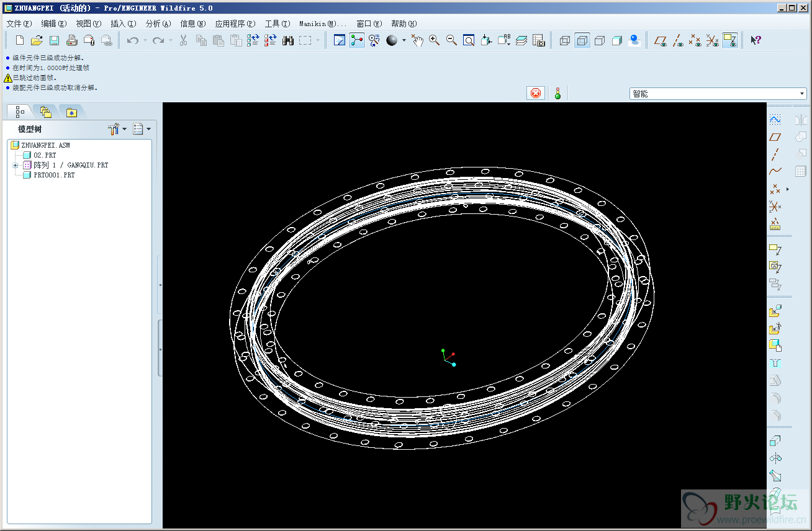Viewport: 812px width, 531px height.
Task: Toggle Hidden Line display mode
Action: click(x=582, y=40)
